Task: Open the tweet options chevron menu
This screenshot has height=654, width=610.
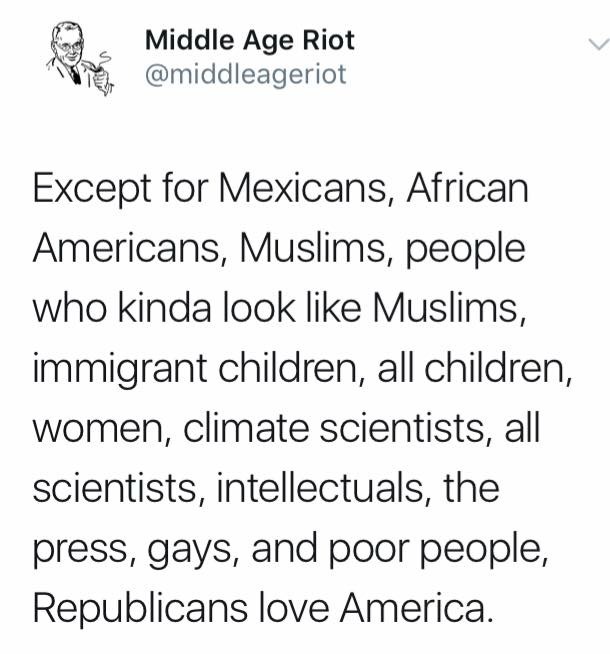Action: point(596,44)
